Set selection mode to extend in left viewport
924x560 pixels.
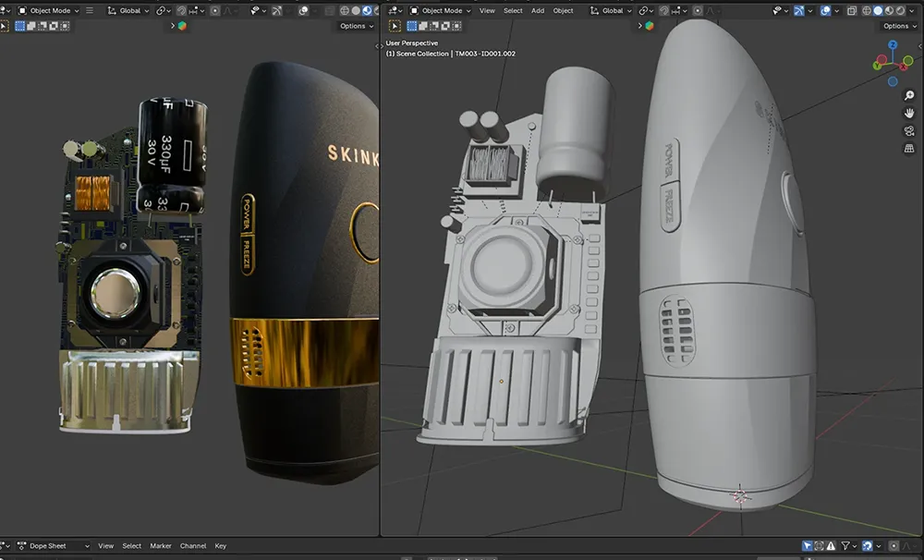click(31, 26)
